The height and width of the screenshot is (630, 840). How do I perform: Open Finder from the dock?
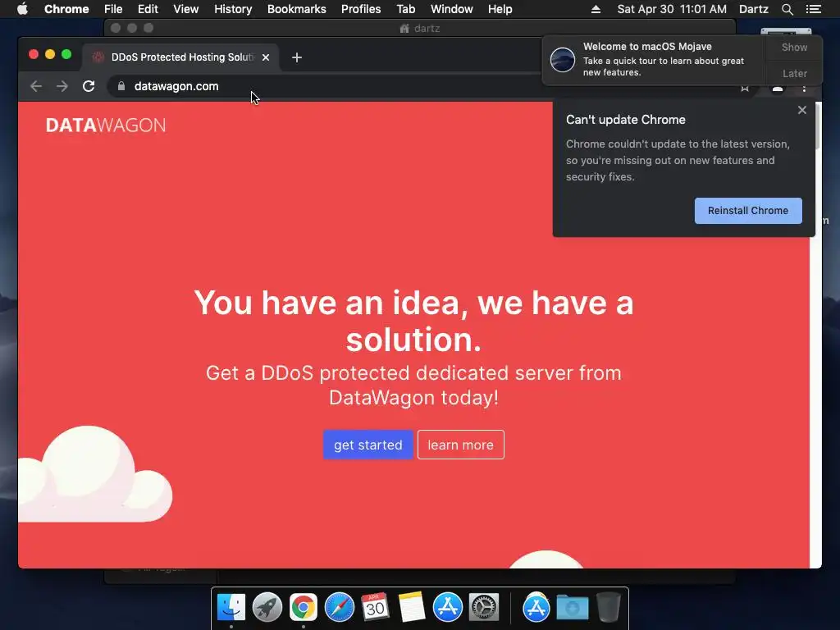point(231,608)
